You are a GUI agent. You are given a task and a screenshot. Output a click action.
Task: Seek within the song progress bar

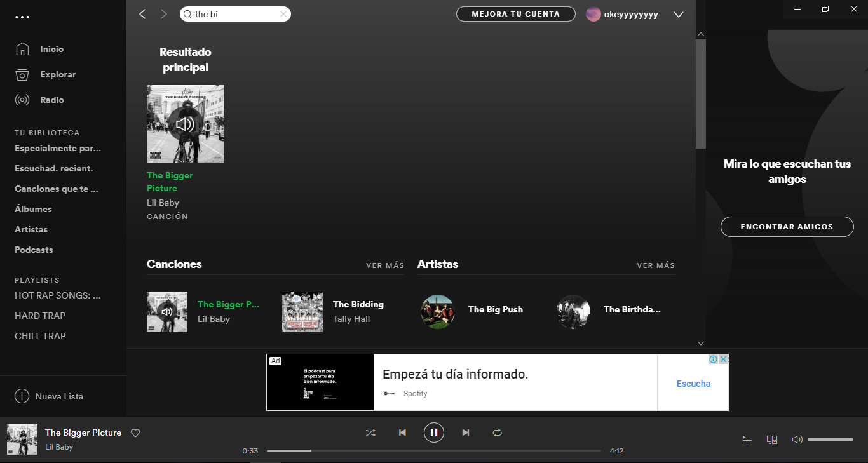(434, 451)
